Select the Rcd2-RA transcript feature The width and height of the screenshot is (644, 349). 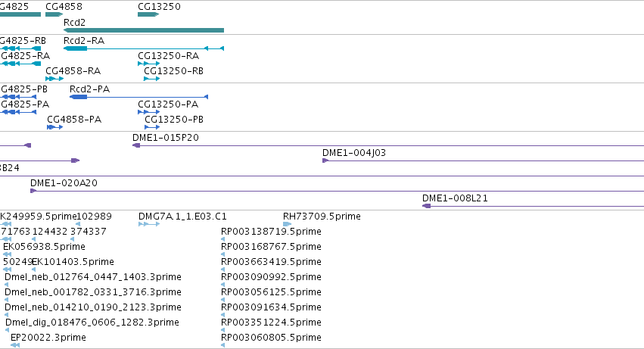(x=144, y=48)
